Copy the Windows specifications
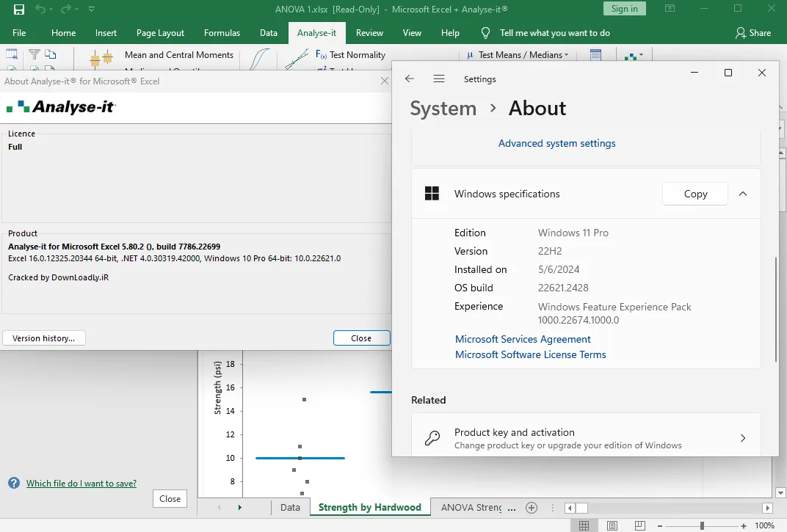787x532 pixels. [x=695, y=194]
